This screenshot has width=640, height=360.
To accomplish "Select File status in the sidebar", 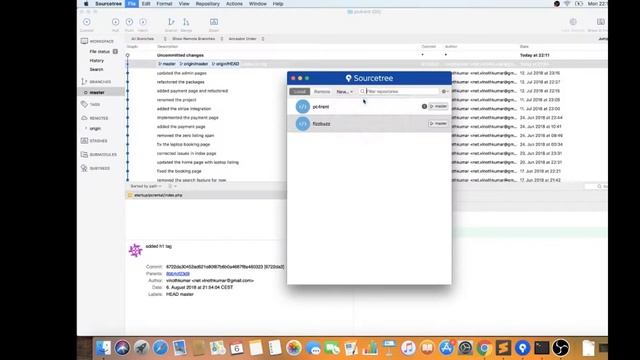I will pos(100,51).
